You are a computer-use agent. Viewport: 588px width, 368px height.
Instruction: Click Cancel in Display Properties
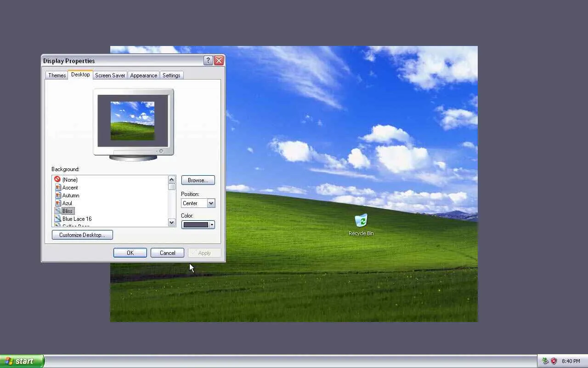(167, 253)
